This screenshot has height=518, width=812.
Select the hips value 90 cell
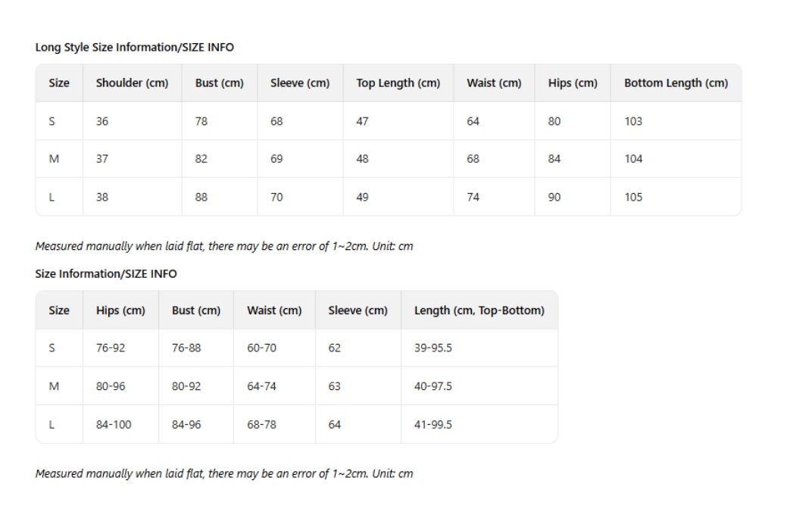[x=554, y=197]
